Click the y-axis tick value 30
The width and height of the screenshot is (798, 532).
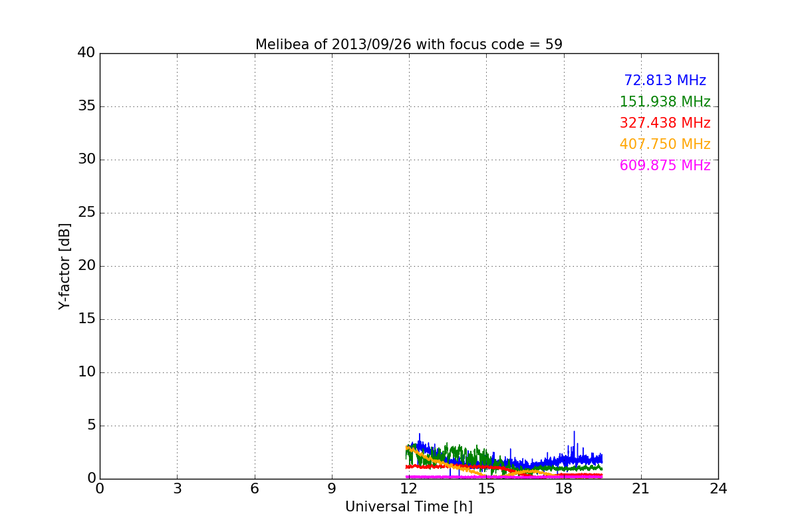86,160
